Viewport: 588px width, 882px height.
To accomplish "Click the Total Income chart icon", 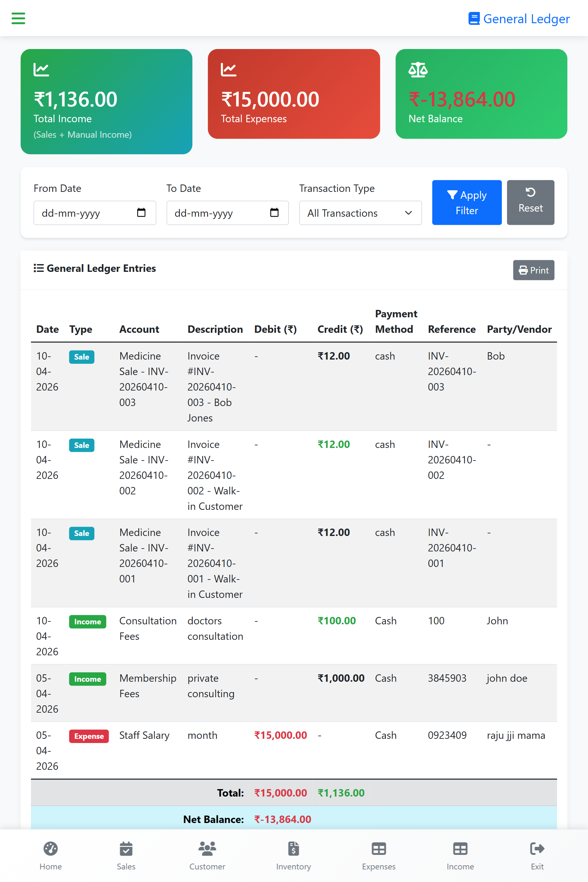I will pyautogui.click(x=41, y=69).
